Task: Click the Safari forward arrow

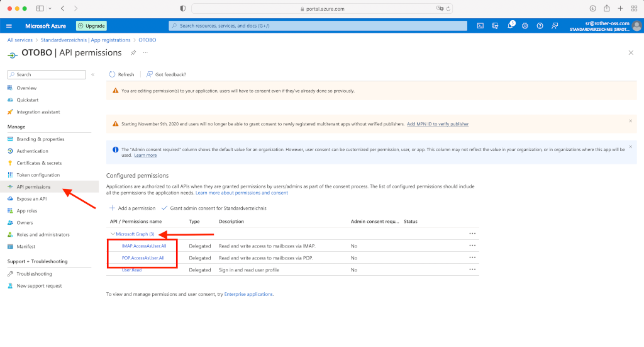Action: 75,8
